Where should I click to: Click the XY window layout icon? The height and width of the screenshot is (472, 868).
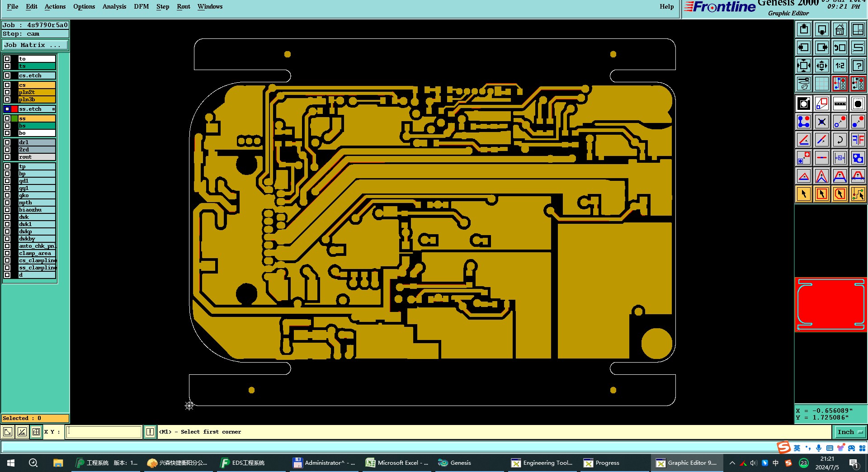858,29
